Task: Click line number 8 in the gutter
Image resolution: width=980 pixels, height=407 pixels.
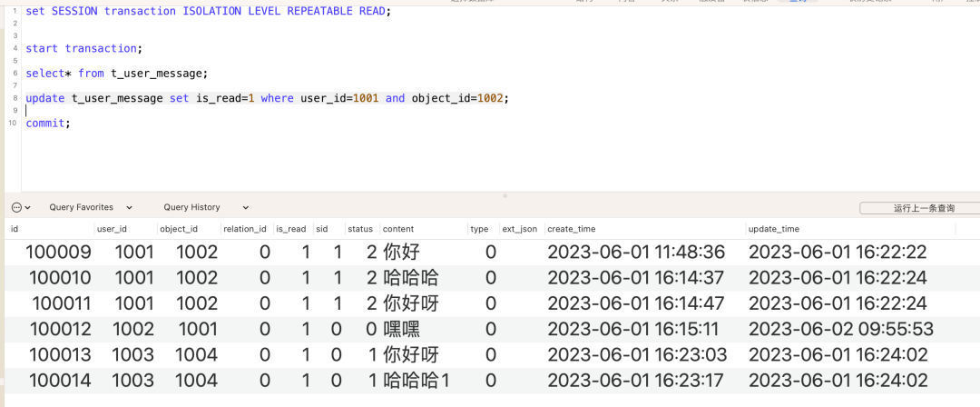Action: (15, 98)
